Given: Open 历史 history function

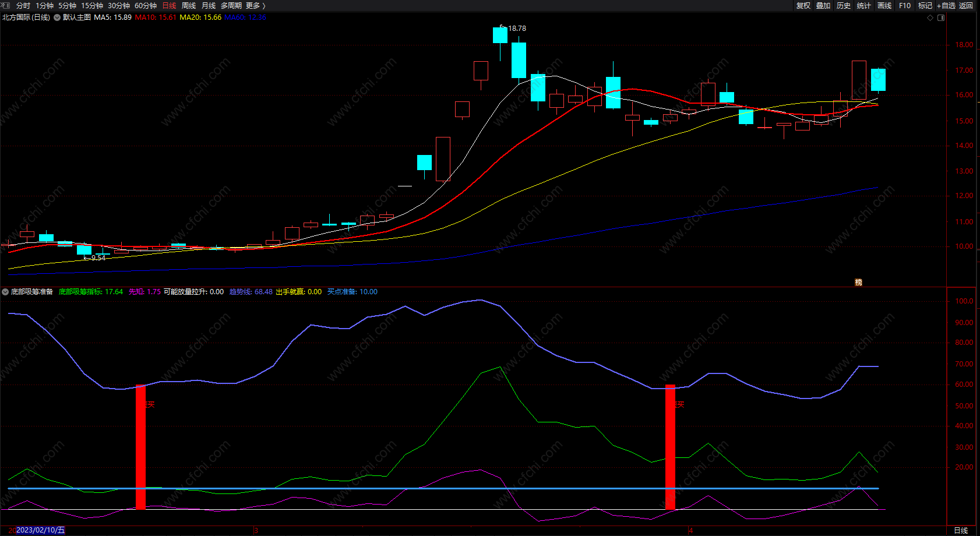Looking at the screenshot, I should 844,5.
